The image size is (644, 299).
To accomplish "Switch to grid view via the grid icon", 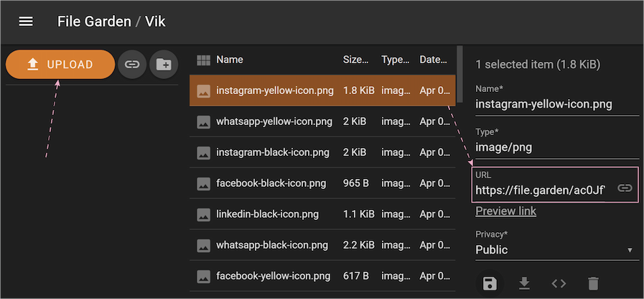I will tap(203, 60).
